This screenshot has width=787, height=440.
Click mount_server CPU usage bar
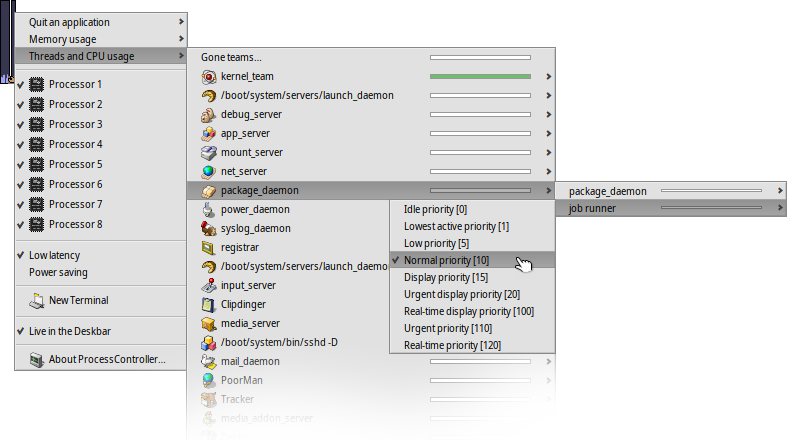tap(480, 153)
